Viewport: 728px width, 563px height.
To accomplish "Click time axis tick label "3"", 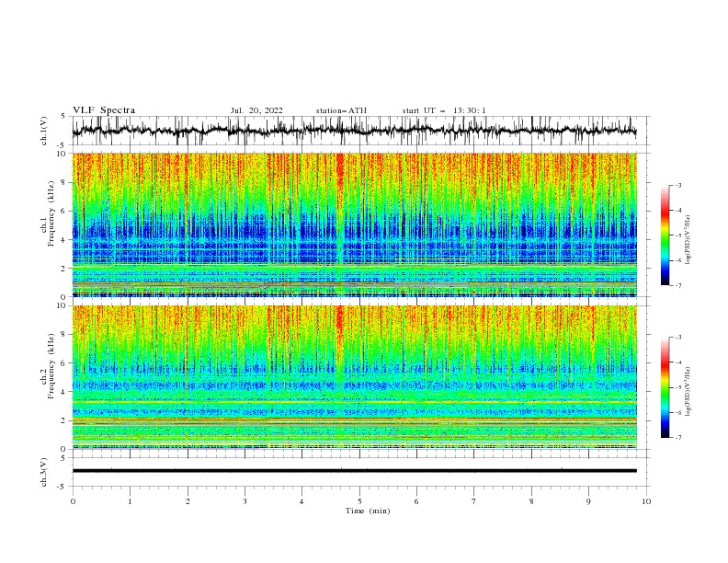I will (x=245, y=501).
